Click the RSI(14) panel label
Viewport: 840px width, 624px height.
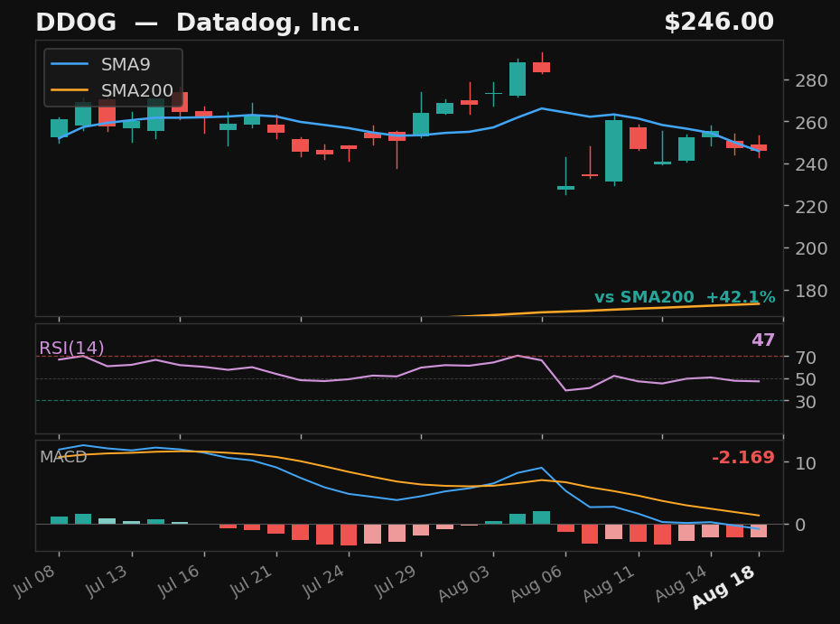71,349
